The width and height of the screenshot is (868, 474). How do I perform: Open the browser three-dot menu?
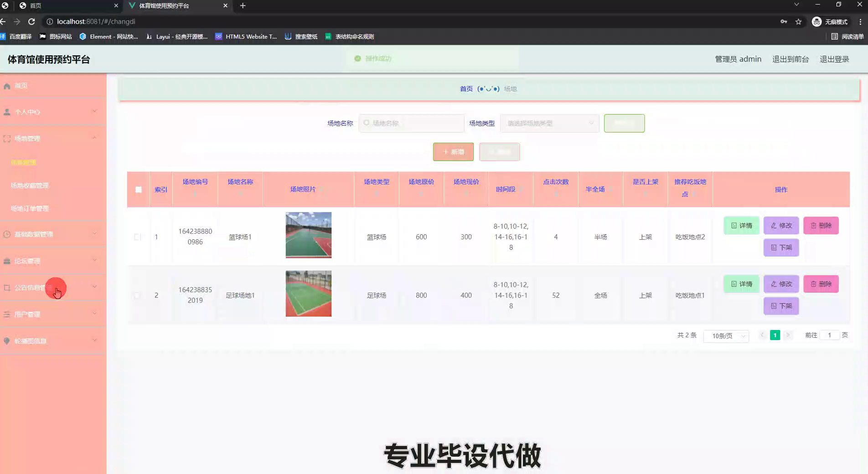click(860, 21)
